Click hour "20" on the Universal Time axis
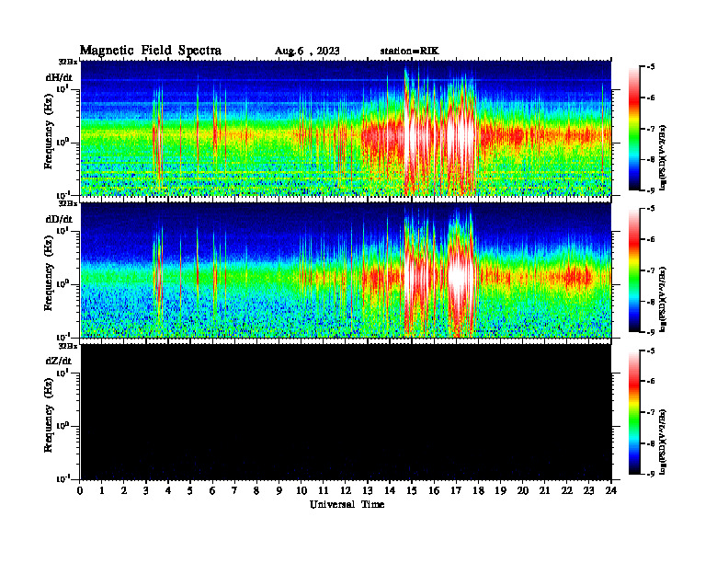728x563 pixels. tap(523, 491)
